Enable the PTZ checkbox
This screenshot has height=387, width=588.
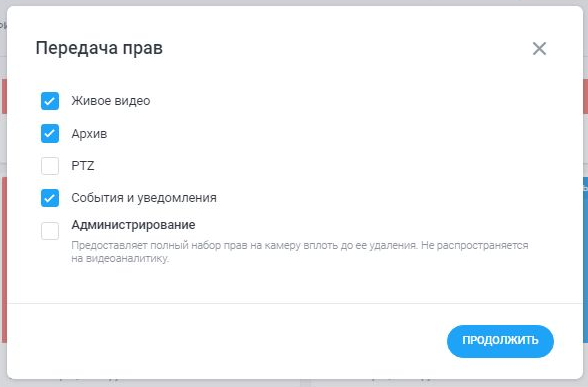coord(50,166)
